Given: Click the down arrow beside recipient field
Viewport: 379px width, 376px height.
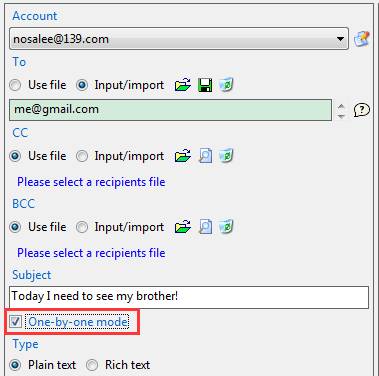Looking at the screenshot, I should pos(341,116).
